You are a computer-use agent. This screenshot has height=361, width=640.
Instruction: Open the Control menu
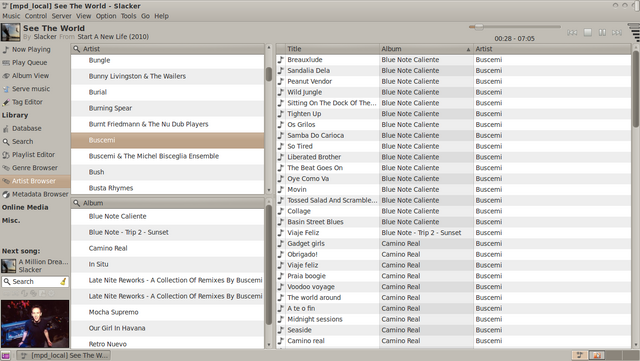click(x=36, y=16)
